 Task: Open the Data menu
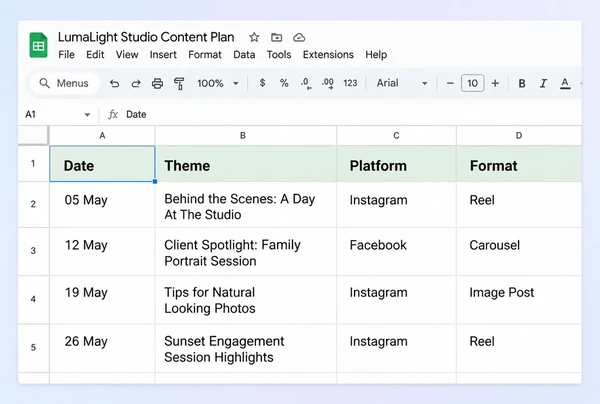coord(244,55)
